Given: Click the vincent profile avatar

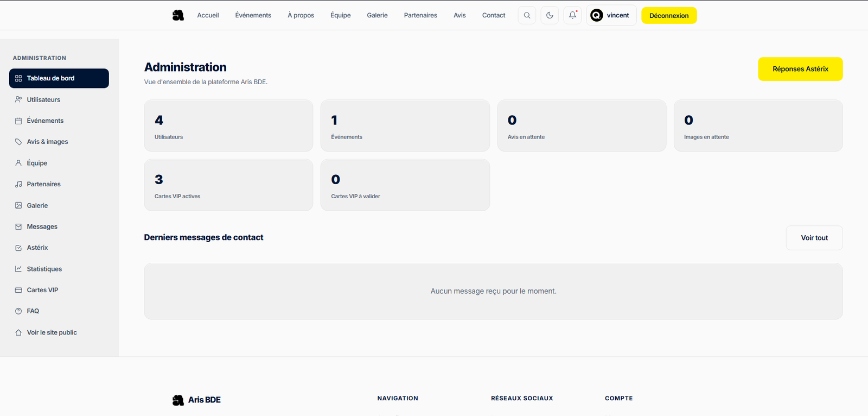Looking at the screenshot, I should pyautogui.click(x=597, y=15).
